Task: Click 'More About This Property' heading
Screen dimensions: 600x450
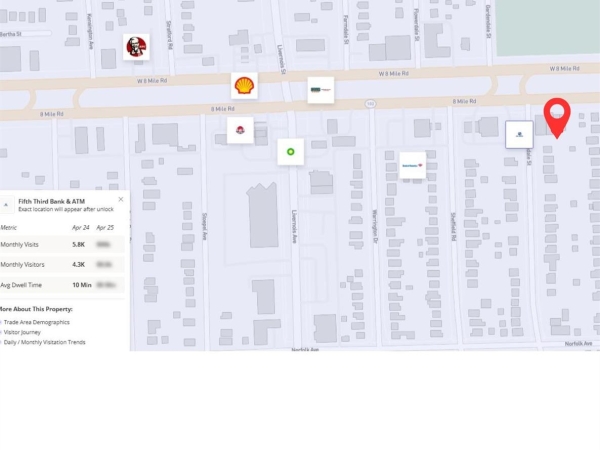Action: coord(36,309)
